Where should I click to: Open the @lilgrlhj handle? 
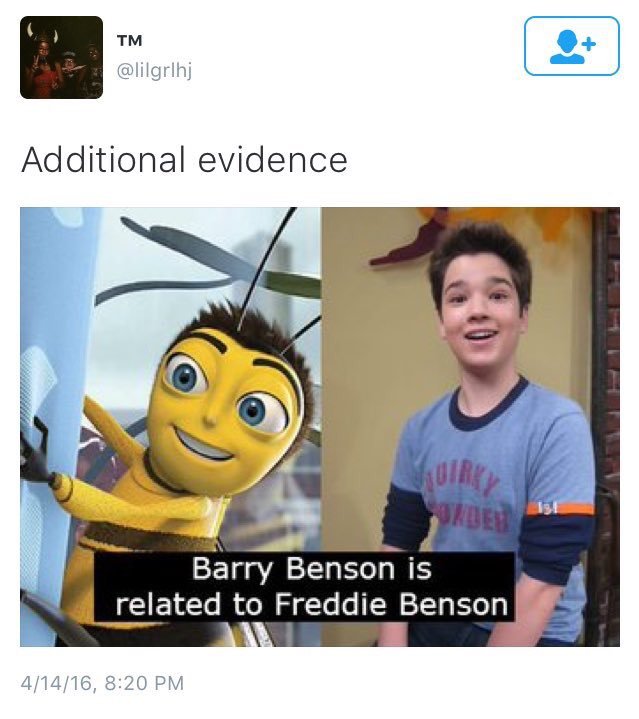(154, 71)
